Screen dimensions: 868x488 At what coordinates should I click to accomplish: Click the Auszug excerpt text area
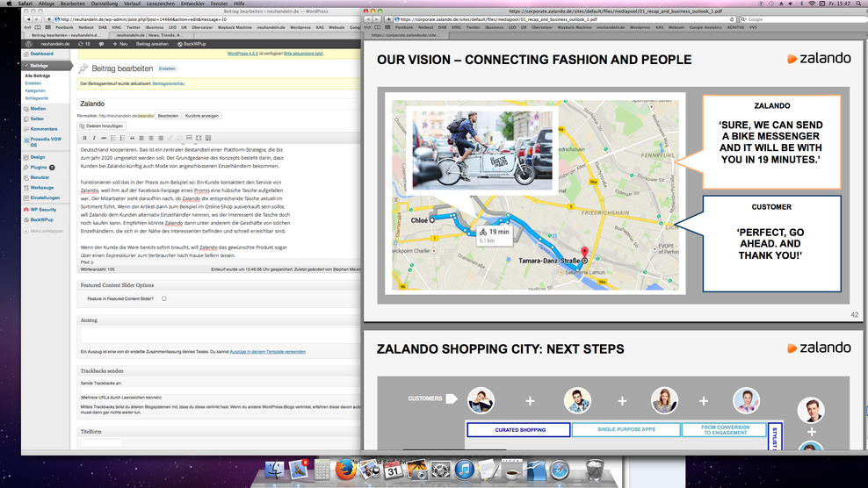tap(220, 336)
